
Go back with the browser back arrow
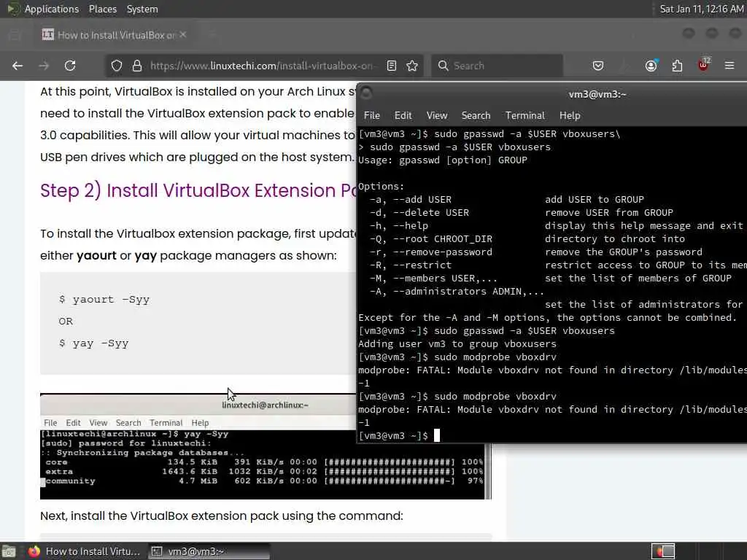pos(18,66)
